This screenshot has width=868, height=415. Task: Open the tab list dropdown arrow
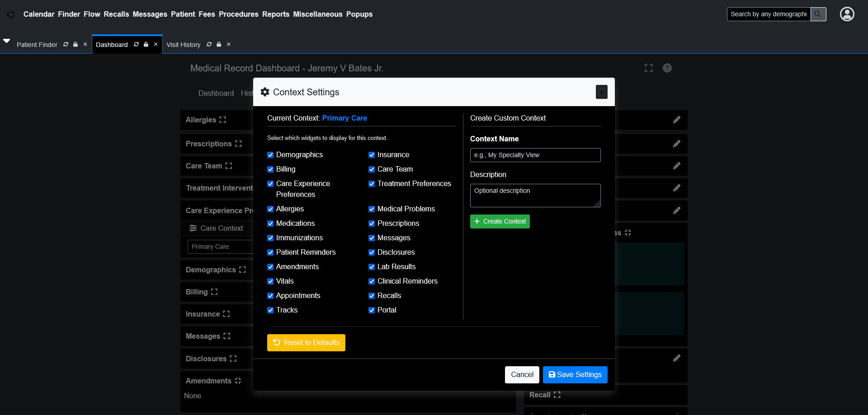click(x=7, y=41)
